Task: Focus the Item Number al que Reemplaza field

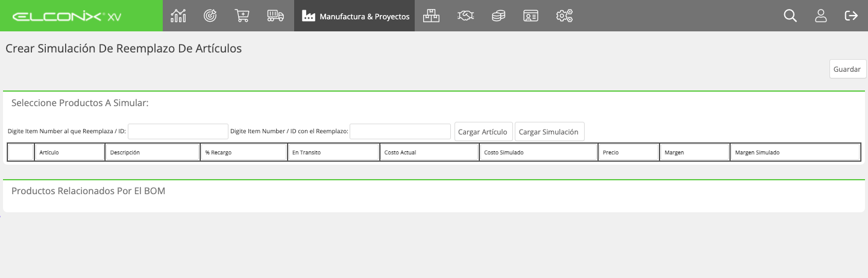Action: pyautogui.click(x=178, y=131)
